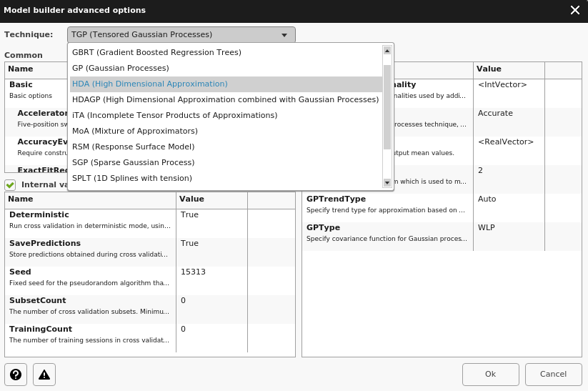The height and width of the screenshot is (391, 588).
Task: Select iTA (Incomplete Tensor Products) option
Action: coord(174,115)
